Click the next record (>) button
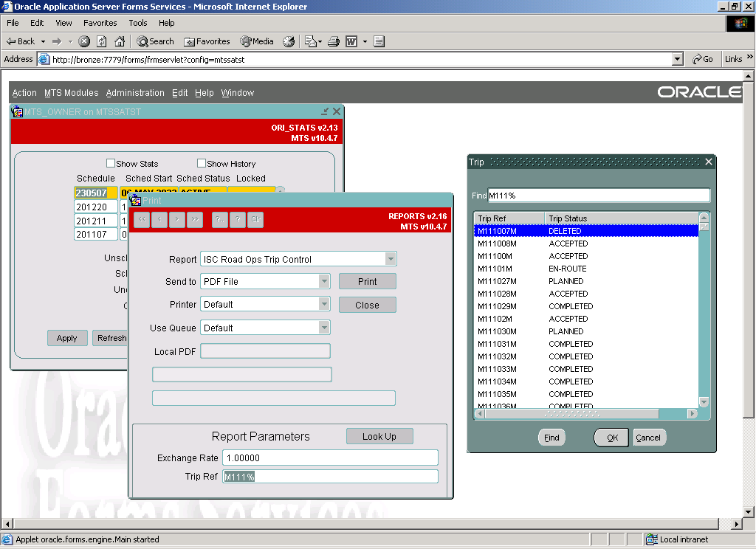Image resolution: width=756 pixels, height=549 pixels. pos(177,219)
